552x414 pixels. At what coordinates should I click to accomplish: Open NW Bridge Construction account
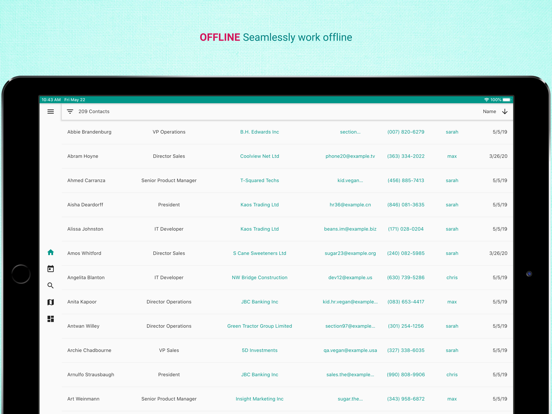click(259, 278)
